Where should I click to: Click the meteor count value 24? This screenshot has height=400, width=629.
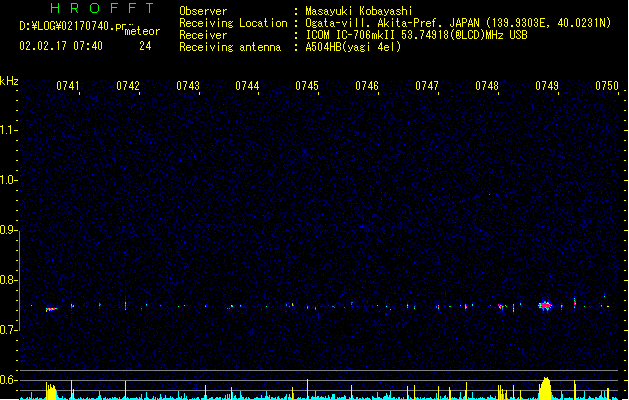tap(145, 46)
